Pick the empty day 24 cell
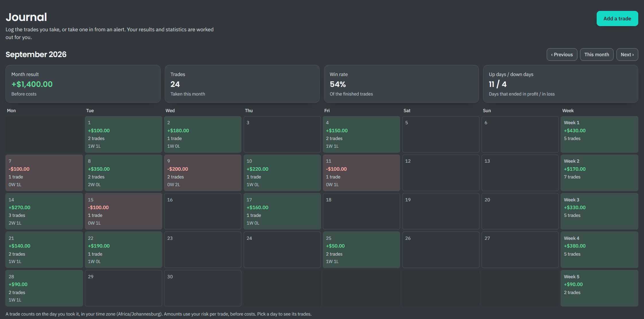 tap(282, 250)
